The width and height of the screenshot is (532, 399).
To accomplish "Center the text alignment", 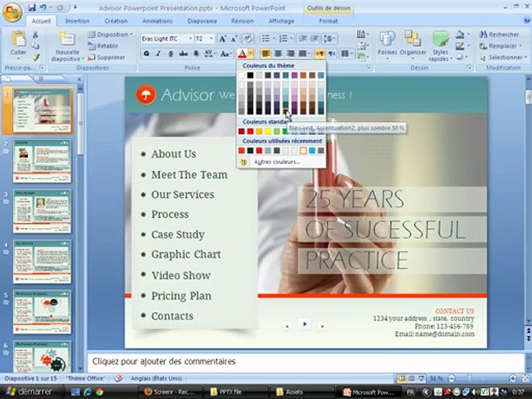I will tap(278, 54).
